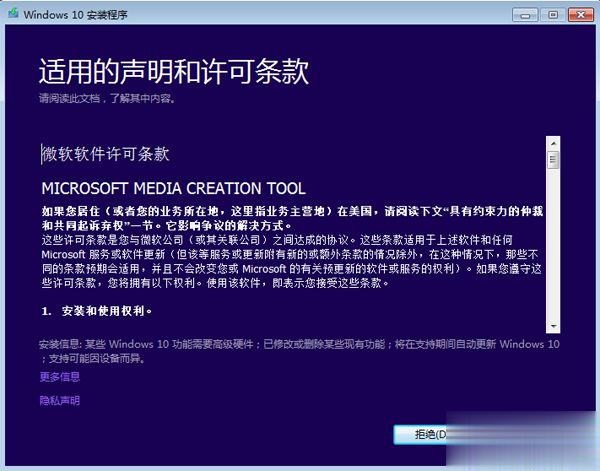Click the 微软软件许可条款 heading text
The image size is (600, 471).
point(106,154)
